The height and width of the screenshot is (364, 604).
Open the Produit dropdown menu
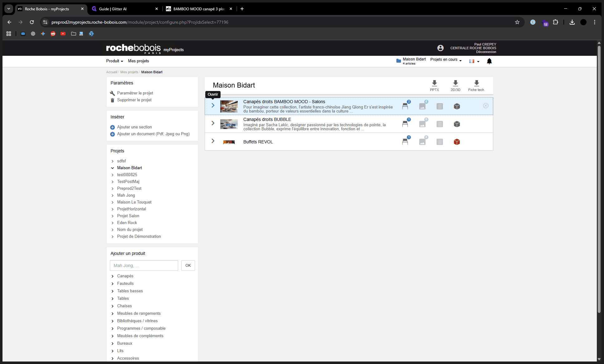coord(114,61)
